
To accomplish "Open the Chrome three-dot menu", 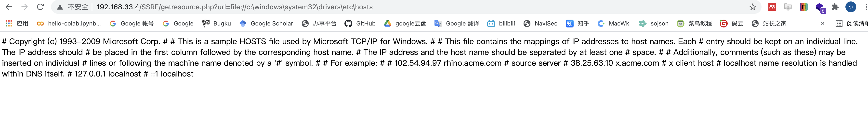I will (865, 7).
